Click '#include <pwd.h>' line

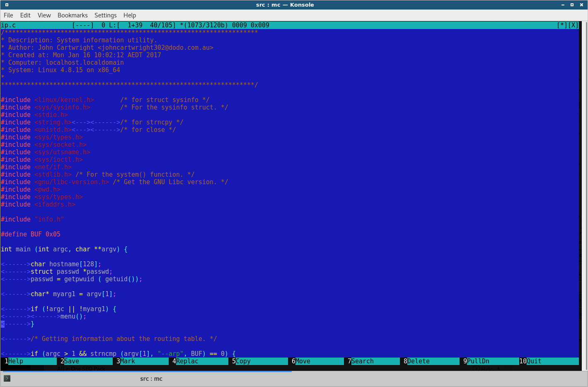(31, 190)
